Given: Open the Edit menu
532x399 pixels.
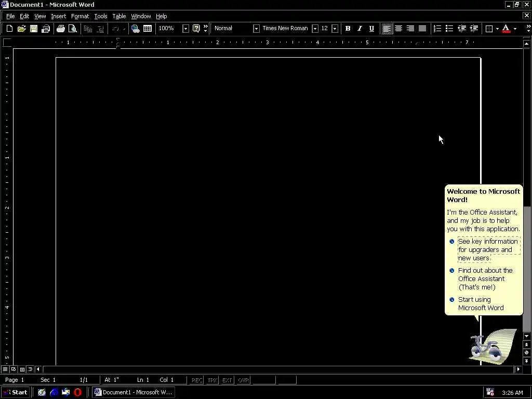Looking at the screenshot, I should [x=24, y=16].
